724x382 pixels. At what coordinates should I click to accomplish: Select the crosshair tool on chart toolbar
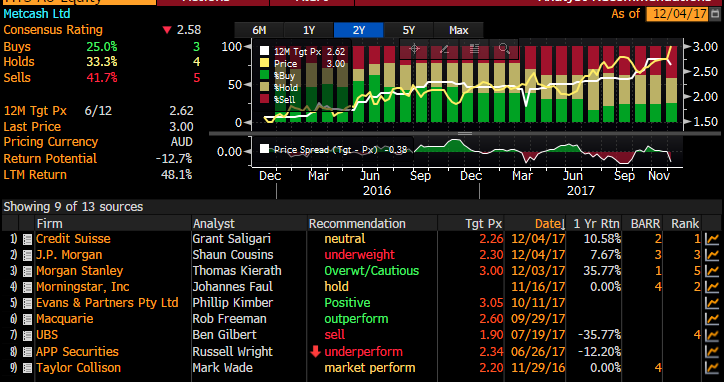[x=414, y=49]
